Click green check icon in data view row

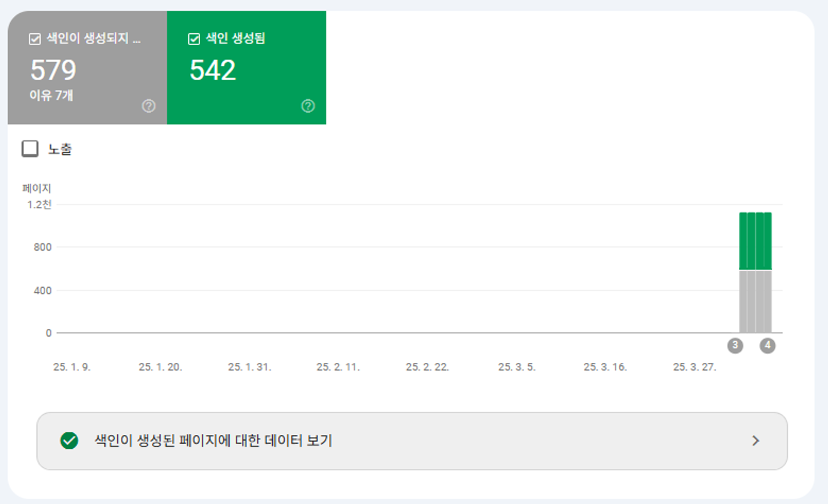click(x=69, y=441)
